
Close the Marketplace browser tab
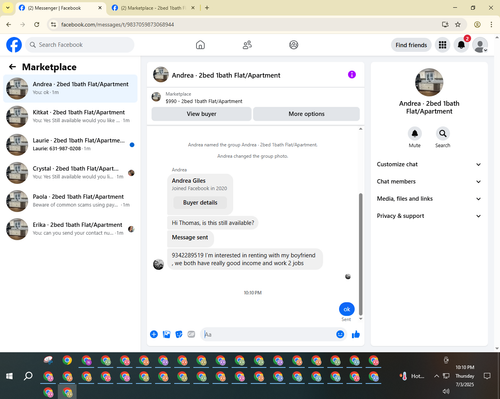(193, 8)
